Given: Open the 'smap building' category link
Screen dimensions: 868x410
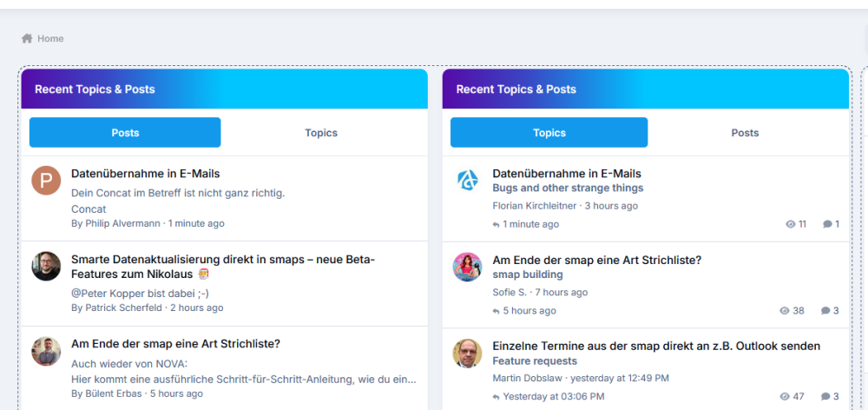Looking at the screenshot, I should [528, 274].
